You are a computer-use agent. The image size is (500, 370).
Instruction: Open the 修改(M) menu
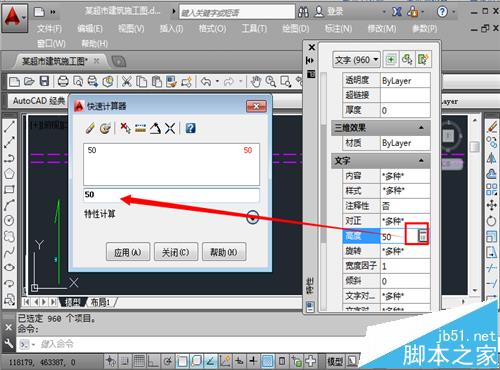click(382, 29)
